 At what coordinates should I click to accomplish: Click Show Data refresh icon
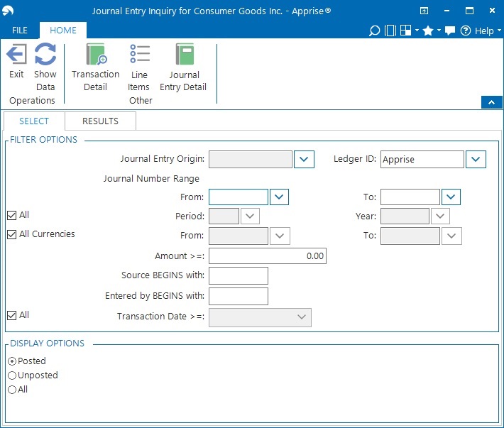point(45,54)
